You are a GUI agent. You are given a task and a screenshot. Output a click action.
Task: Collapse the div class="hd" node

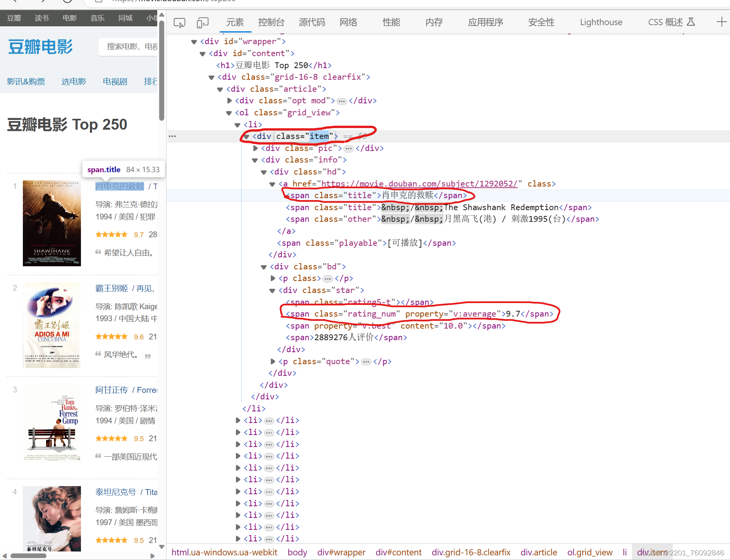click(x=264, y=172)
